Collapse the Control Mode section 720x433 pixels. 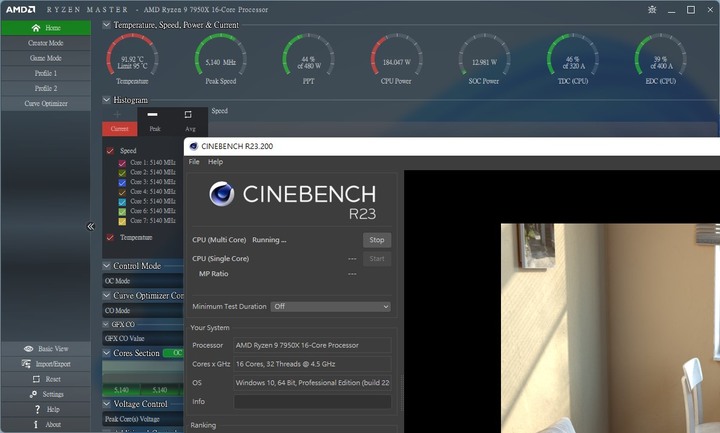point(106,266)
